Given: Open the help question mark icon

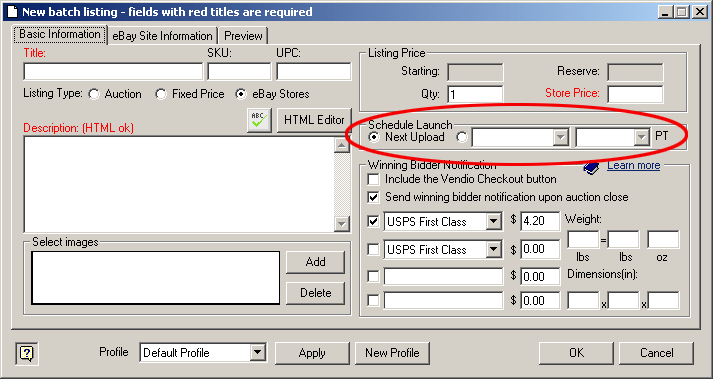Looking at the screenshot, I should click(27, 353).
